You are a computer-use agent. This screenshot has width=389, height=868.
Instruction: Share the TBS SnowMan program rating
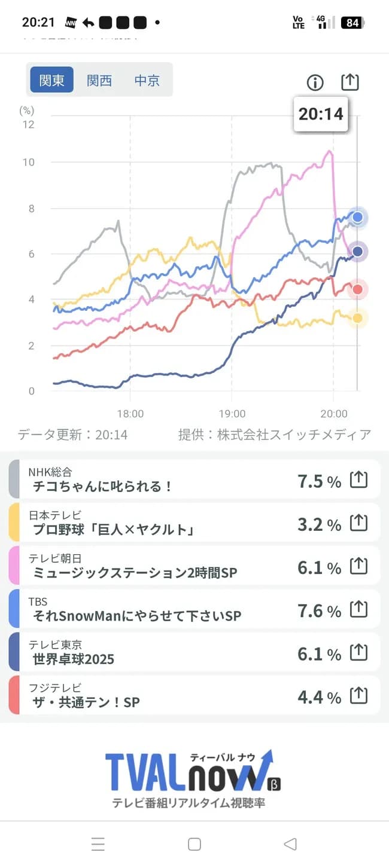(x=358, y=609)
